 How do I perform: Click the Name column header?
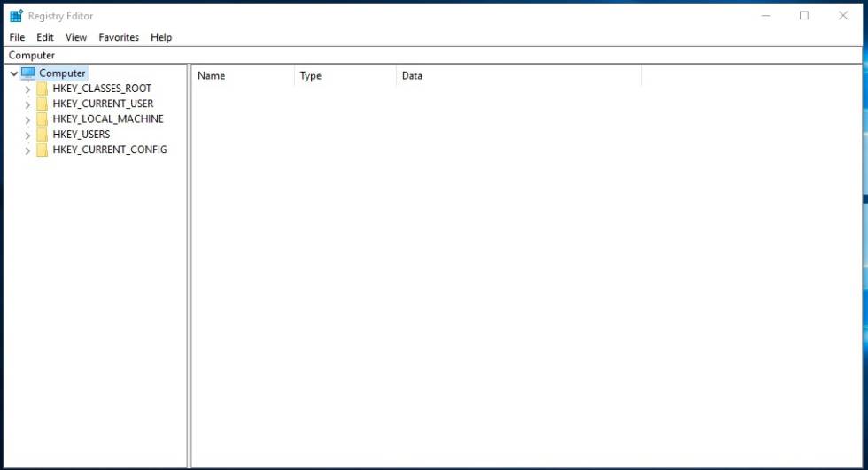click(243, 76)
